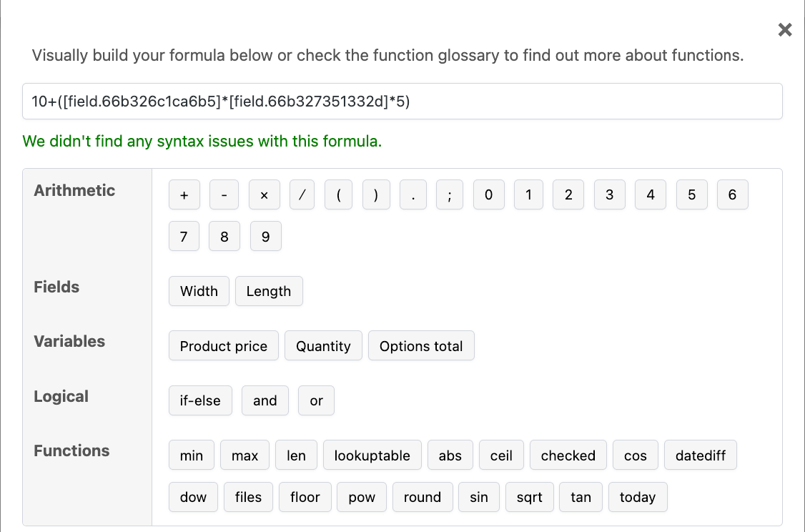Insert the Options total variable
Viewport: 805px width, 532px height.
point(422,345)
